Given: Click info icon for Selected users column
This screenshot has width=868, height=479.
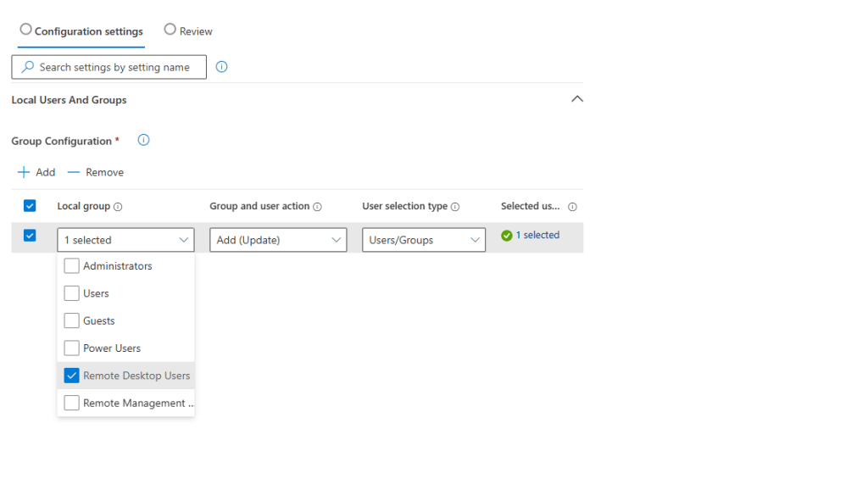Looking at the screenshot, I should tap(572, 207).
